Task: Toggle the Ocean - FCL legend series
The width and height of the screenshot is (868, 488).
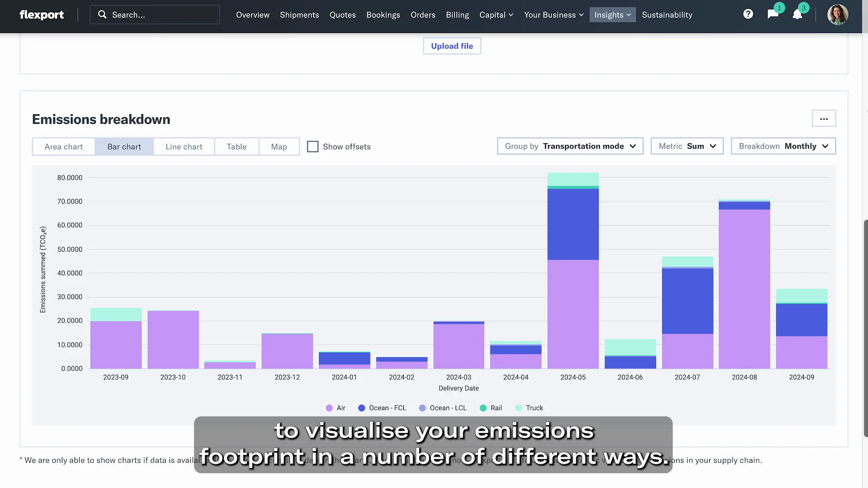Action: tap(382, 408)
